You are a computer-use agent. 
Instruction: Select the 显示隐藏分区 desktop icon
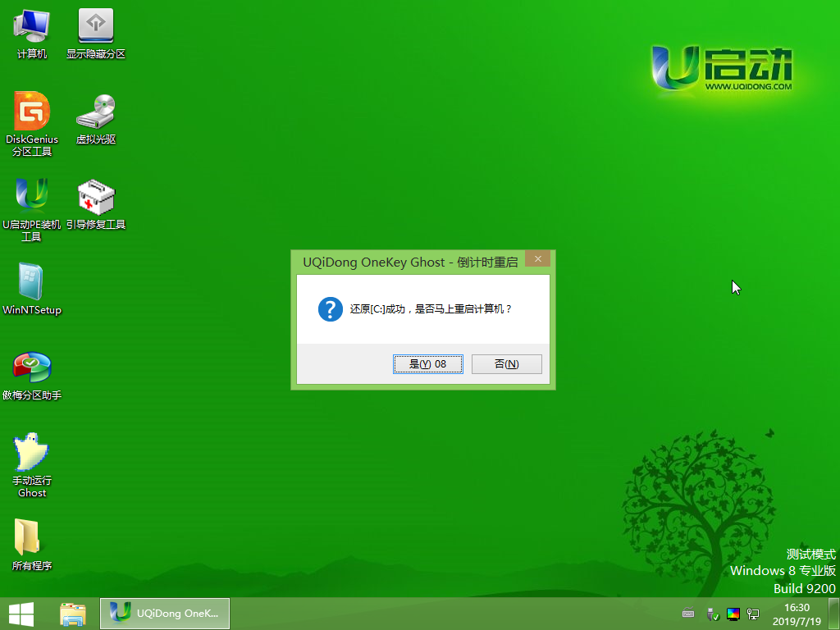coord(96,33)
